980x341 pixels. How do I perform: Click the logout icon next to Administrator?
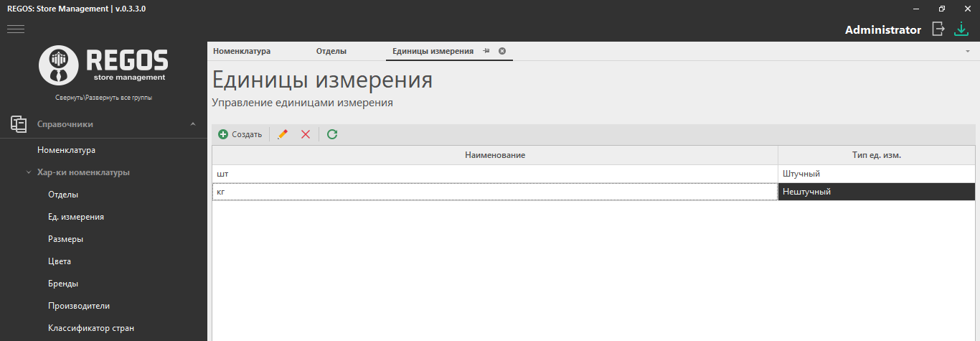[938, 29]
